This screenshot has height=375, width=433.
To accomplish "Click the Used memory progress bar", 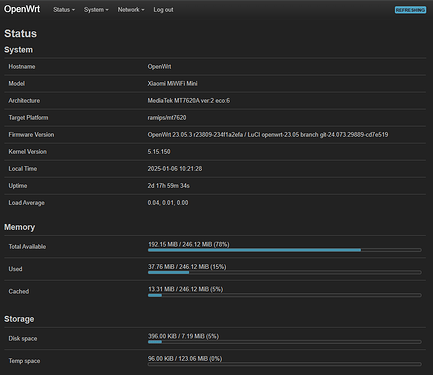I will click(x=285, y=272).
